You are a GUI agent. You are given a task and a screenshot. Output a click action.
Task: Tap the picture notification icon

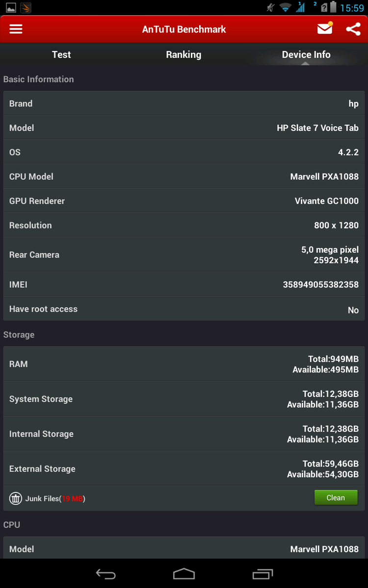[11, 7]
